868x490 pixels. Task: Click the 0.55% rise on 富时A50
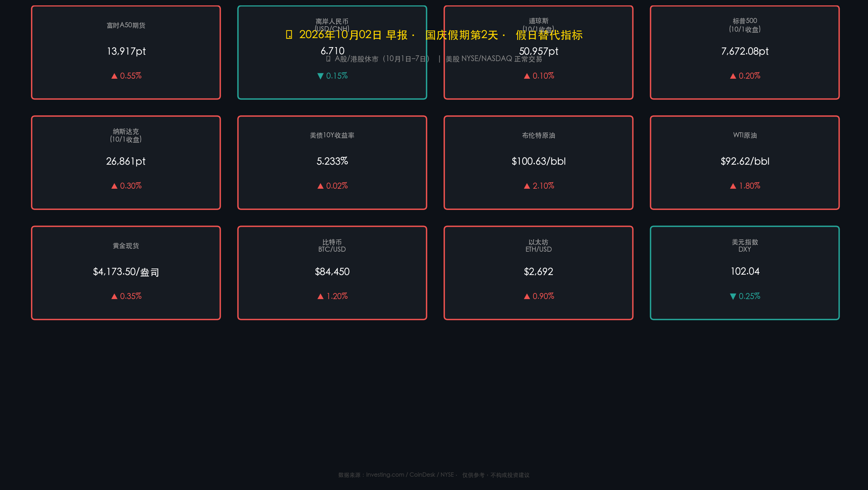[x=126, y=76]
